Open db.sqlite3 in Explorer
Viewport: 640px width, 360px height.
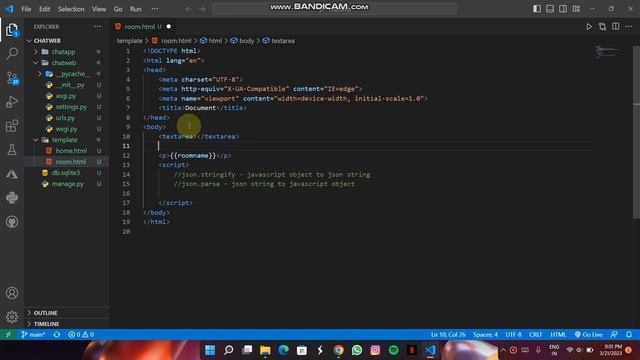(x=66, y=173)
